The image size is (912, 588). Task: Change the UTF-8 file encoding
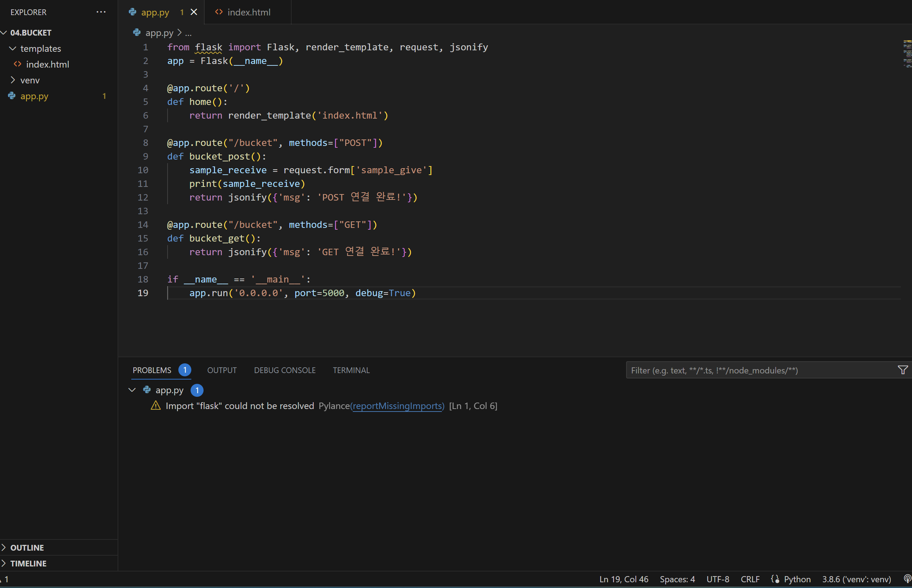coord(717,579)
